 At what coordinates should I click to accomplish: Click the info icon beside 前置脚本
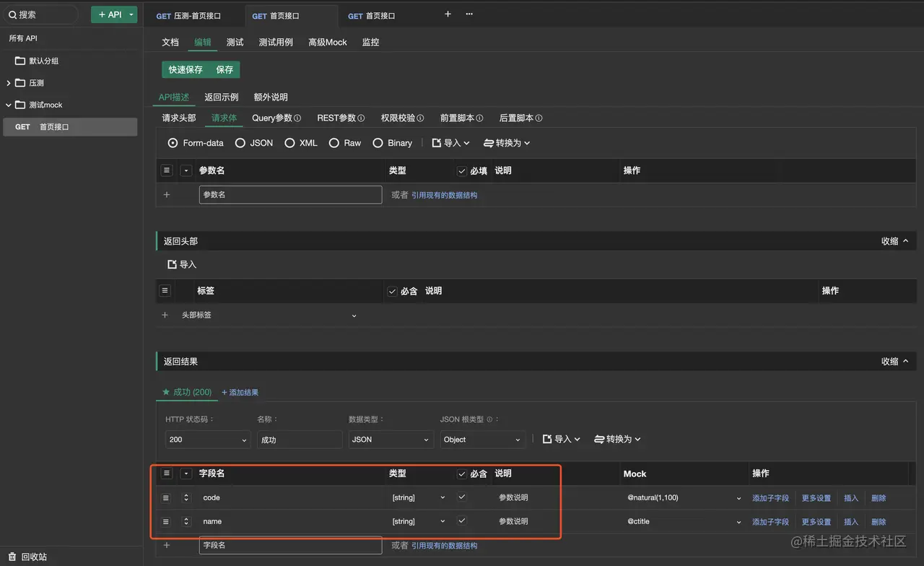479,118
